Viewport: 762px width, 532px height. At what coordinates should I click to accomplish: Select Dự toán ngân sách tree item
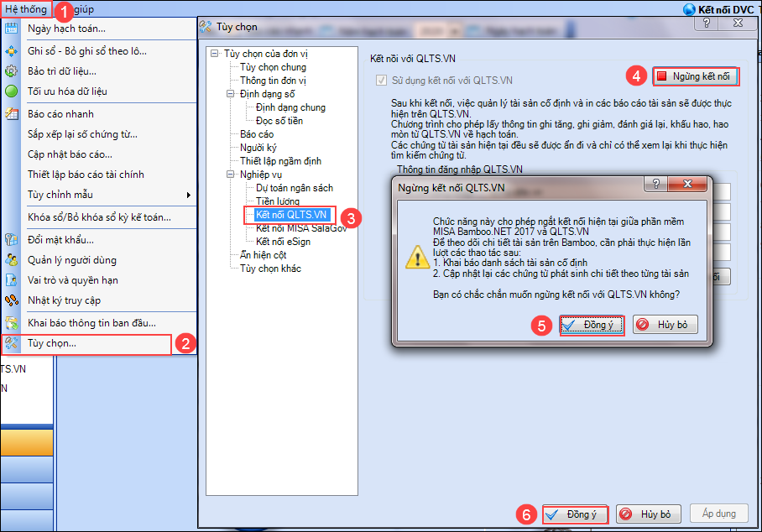coord(295,188)
